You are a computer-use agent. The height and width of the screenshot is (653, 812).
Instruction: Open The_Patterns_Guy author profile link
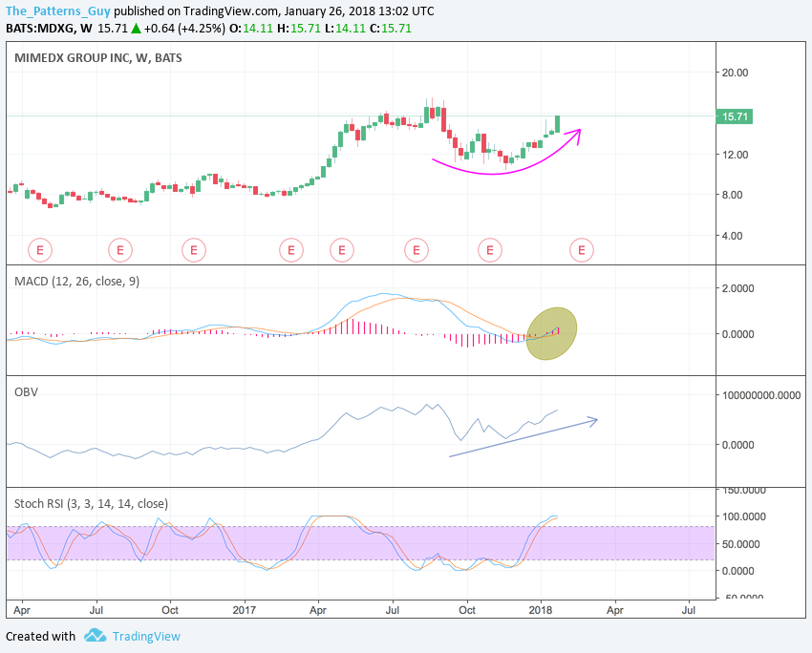58,11
